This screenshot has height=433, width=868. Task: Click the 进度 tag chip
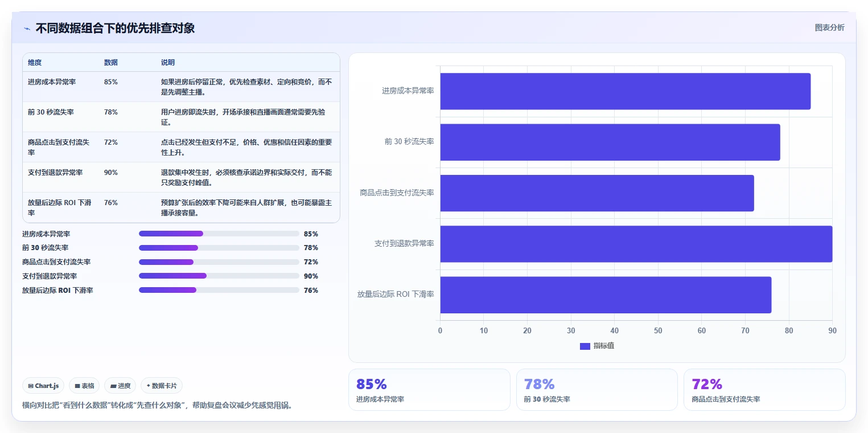click(x=120, y=386)
